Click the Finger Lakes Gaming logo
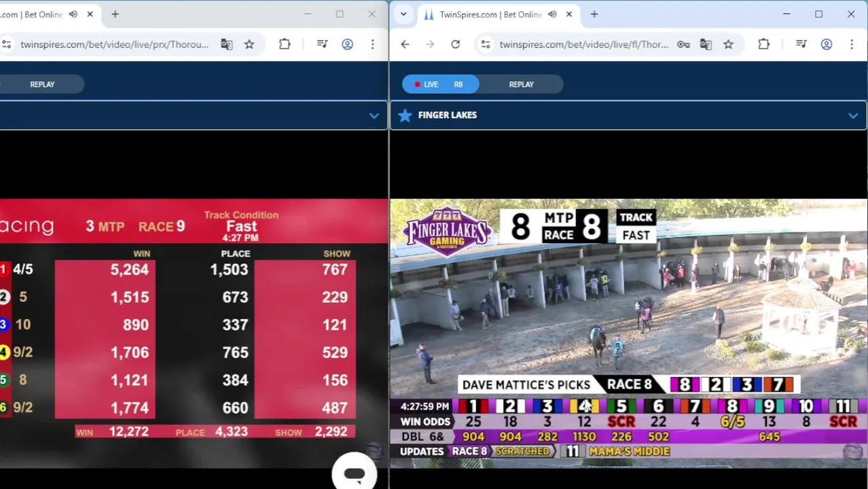868x489 pixels. pos(447,230)
